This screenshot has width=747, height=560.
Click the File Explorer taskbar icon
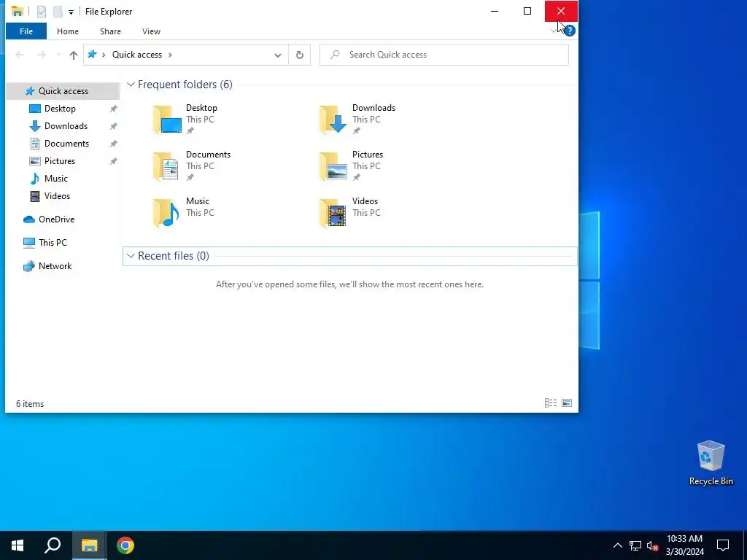point(89,545)
